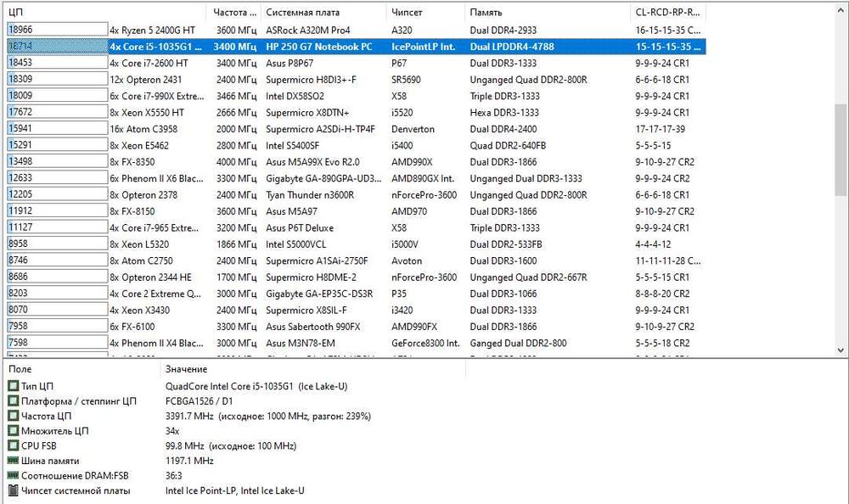Click the icon beside Частота ЦП
The image size is (849, 504).
click(13, 416)
